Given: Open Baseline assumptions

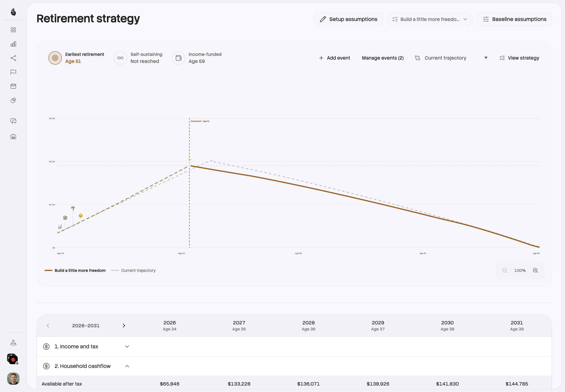Looking at the screenshot, I should (514, 19).
